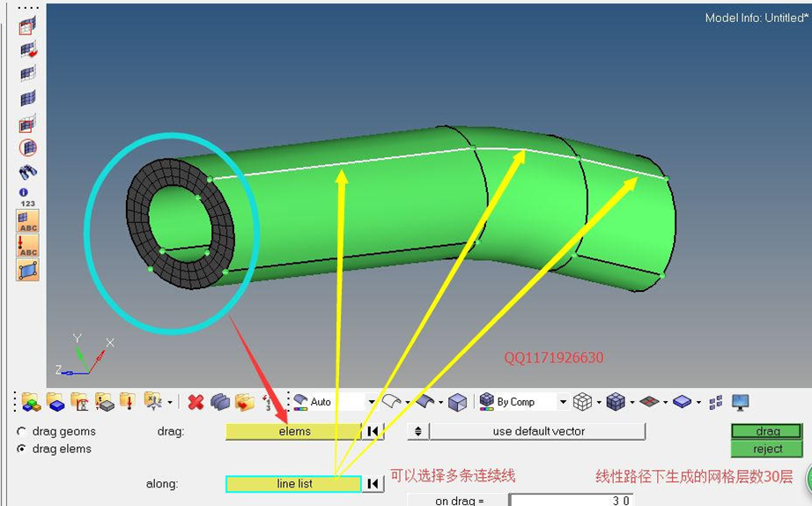The image size is (812, 506).
Task: Click the yellow line list selector
Action: pos(293,484)
